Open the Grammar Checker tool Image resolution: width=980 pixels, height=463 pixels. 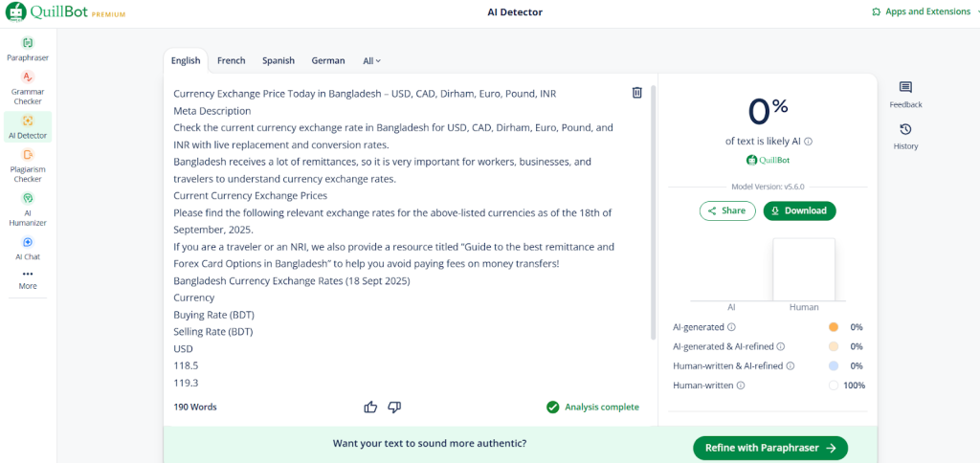[x=28, y=88]
